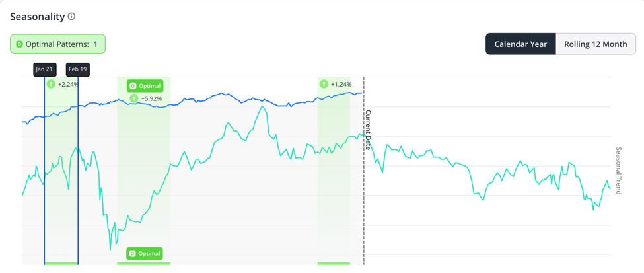Image resolution: width=644 pixels, height=273 pixels.
Task: Click the Current Date dashed line label
Action: [369, 130]
